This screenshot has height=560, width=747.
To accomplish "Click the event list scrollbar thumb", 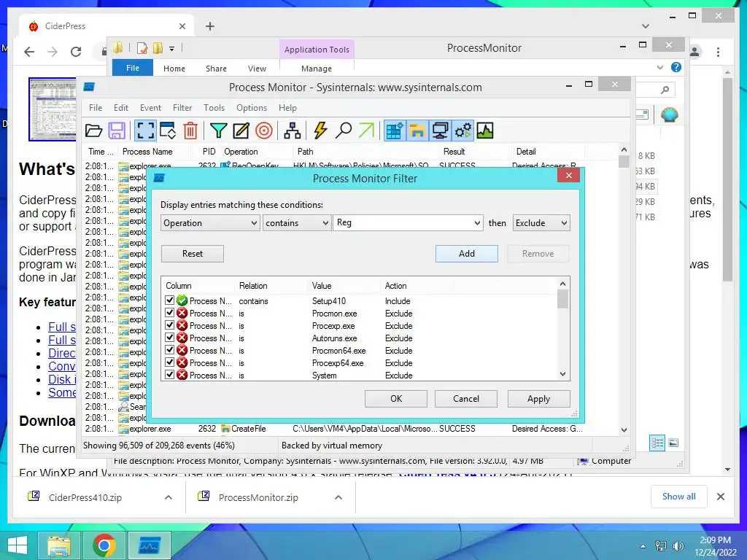I will 624,161.
